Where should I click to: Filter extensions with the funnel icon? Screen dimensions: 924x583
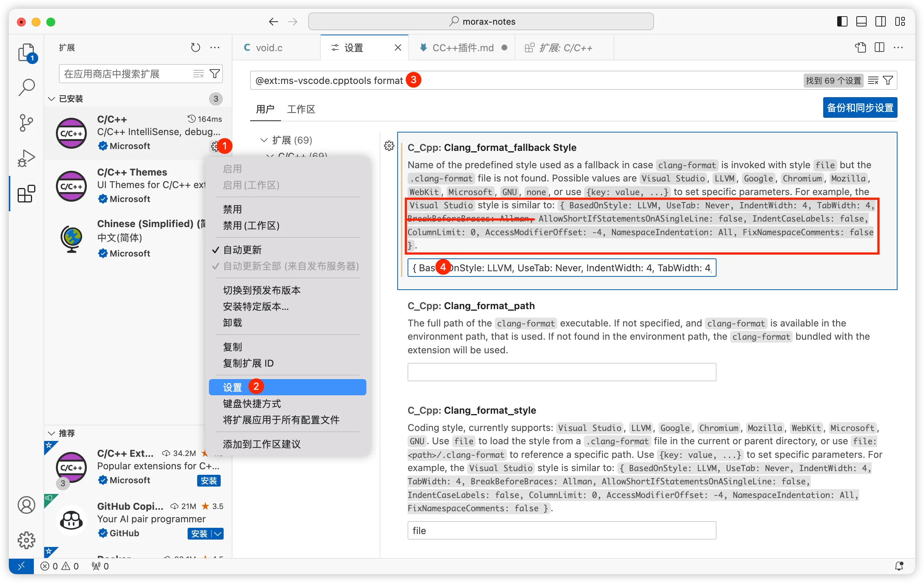coord(215,74)
